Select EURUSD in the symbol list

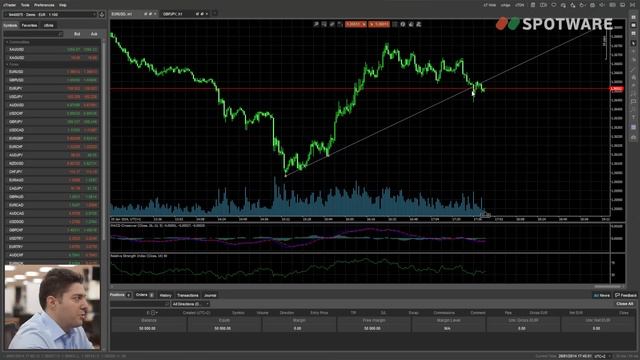click(x=52, y=71)
